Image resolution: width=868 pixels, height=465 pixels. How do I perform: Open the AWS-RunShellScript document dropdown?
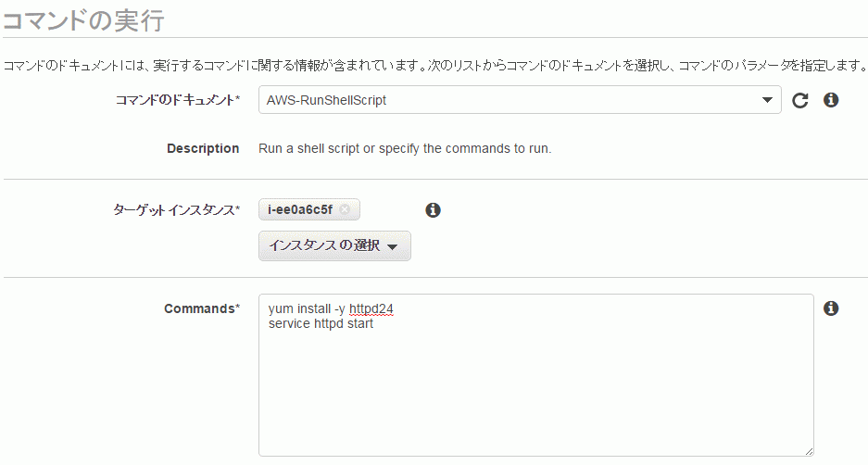(520, 100)
